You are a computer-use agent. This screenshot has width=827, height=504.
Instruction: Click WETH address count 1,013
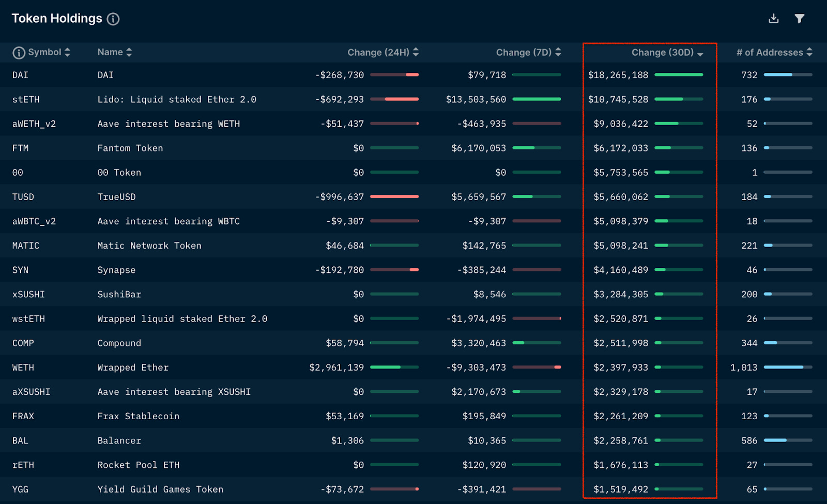click(744, 367)
